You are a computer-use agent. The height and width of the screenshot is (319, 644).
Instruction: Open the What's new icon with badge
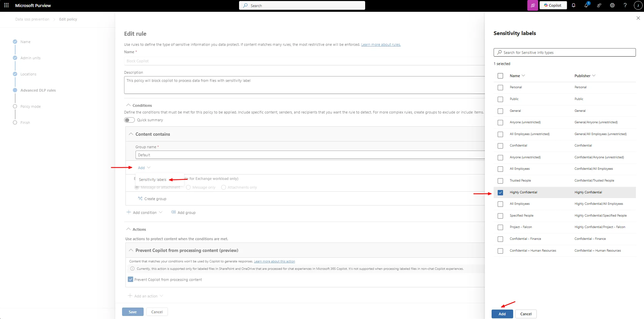587,5
